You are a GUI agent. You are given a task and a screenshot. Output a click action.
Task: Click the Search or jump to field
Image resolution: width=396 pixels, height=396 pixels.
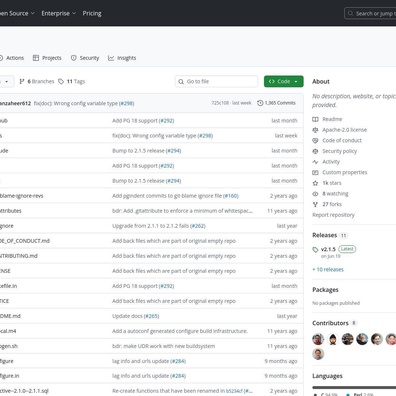click(370, 14)
